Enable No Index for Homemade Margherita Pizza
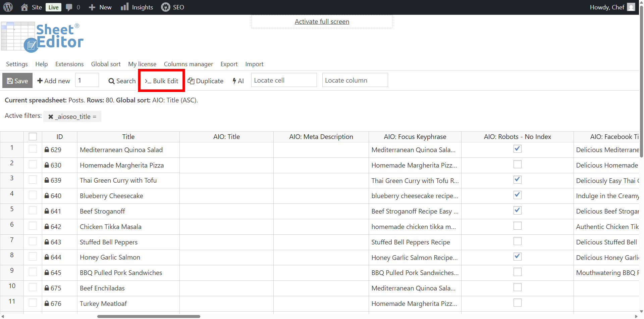The image size is (644, 319). point(517,164)
